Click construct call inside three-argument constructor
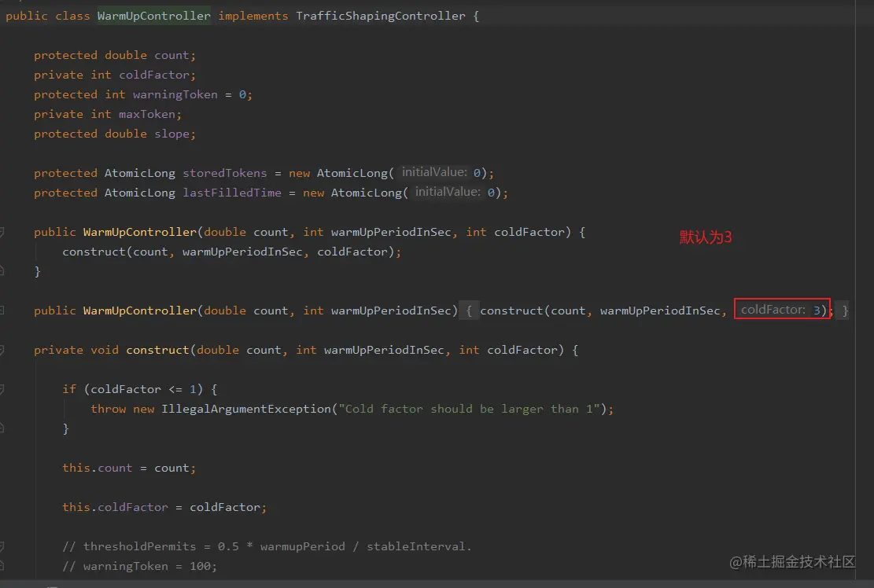This screenshot has height=588, width=874. (x=94, y=252)
